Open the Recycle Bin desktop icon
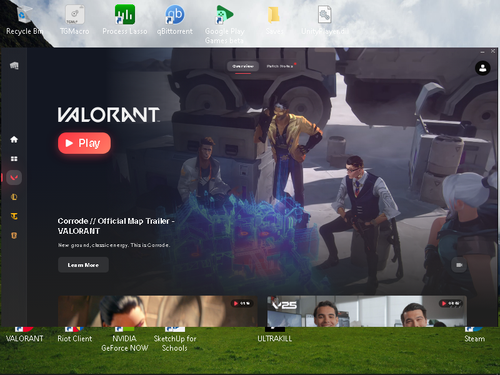The height and width of the screenshot is (375, 500). [24, 20]
